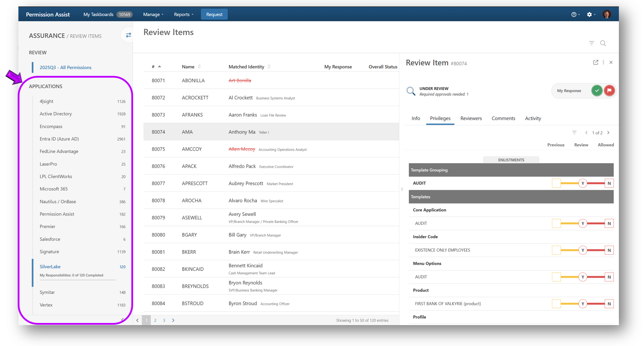
Task: Open review item in new window icon
Action: click(x=595, y=62)
